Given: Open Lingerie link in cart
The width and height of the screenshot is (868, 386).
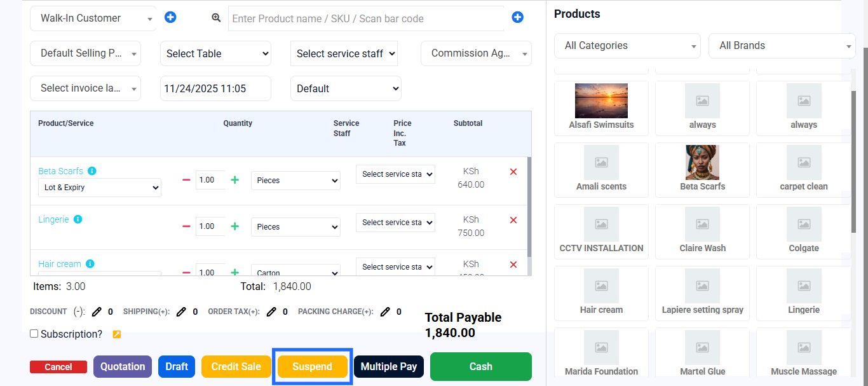Looking at the screenshot, I should pos(53,219).
